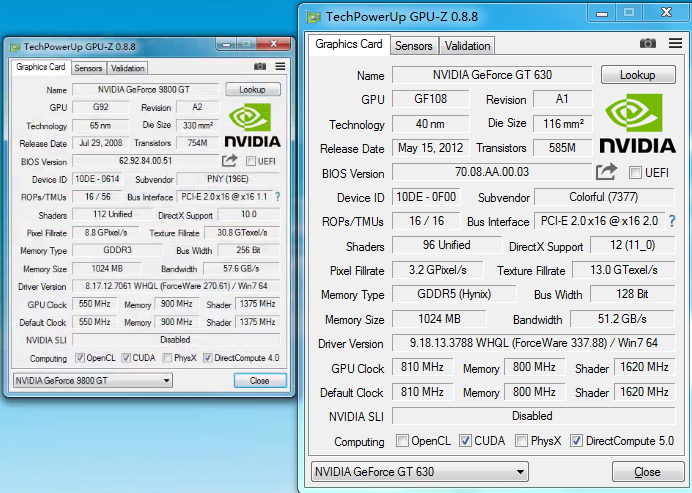This screenshot has width=692, height=493.
Task: Click Bandwidth value 57.6 GB/s
Action: (x=241, y=269)
